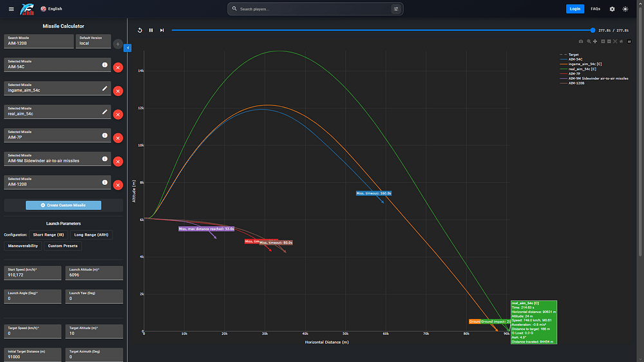
Task: Click the plot zoom in icon
Action: point(603,41)
